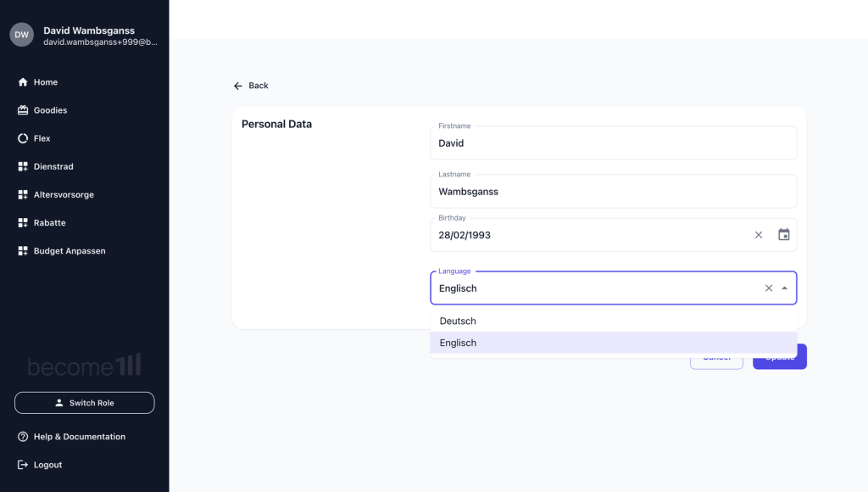The width and height of the screenshot is (868, 492).
Task: Click the Back link text
Action: (259, 86)
